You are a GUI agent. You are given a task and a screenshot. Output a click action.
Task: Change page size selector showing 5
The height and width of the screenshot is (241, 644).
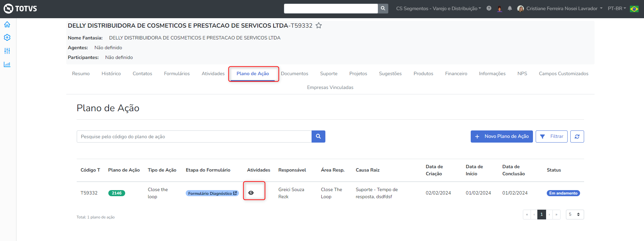tap(575, 214)
